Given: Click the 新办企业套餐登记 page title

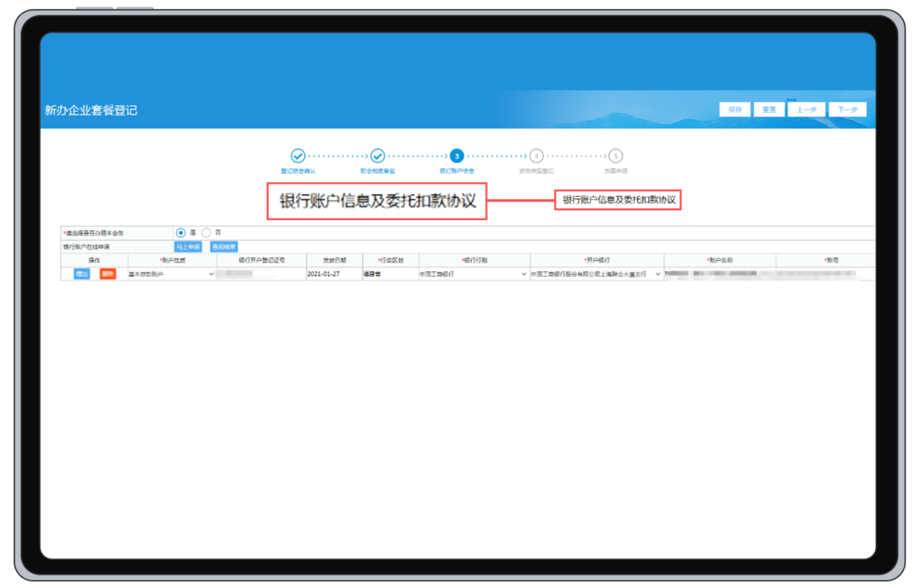Looking at the screenshot, I should click(x=91, y=110).
